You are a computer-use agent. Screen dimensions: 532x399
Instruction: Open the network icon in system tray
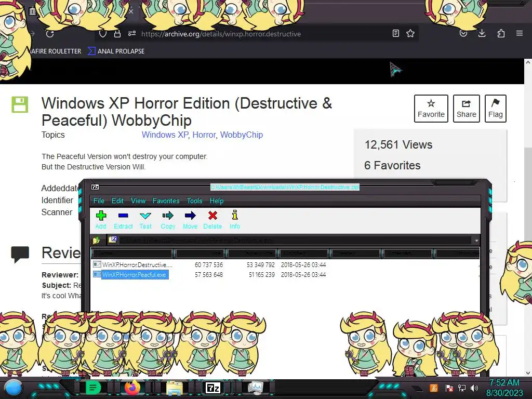pos(462,388)
